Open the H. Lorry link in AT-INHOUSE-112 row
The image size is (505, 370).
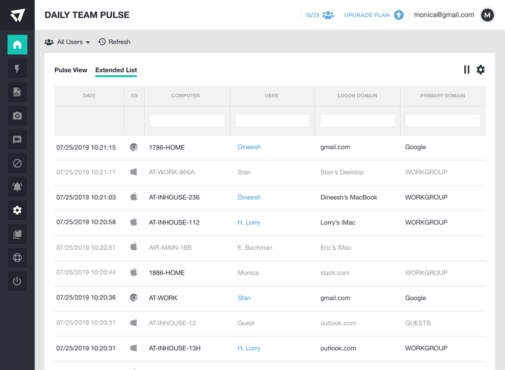pyautogui.click(x=249, y=222)
